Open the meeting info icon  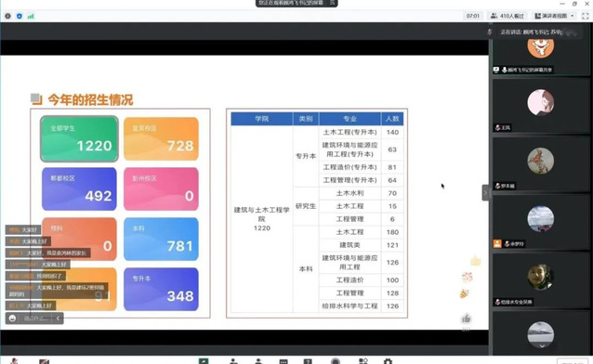[7, 16]
